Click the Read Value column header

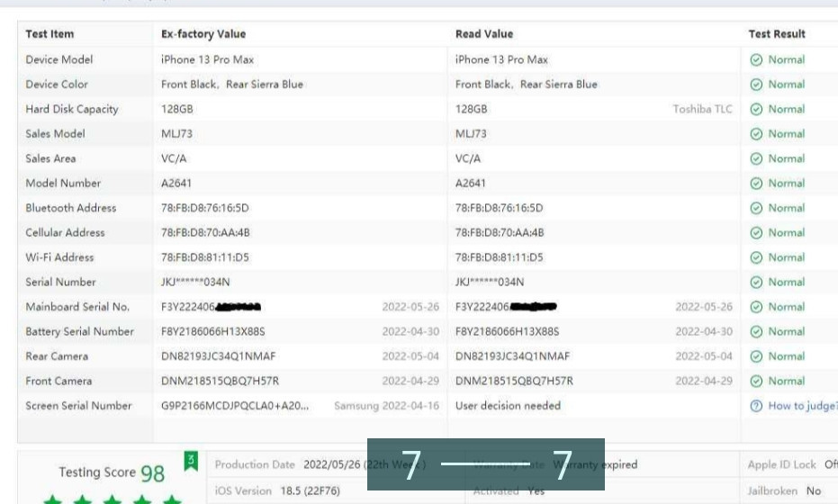483,34
